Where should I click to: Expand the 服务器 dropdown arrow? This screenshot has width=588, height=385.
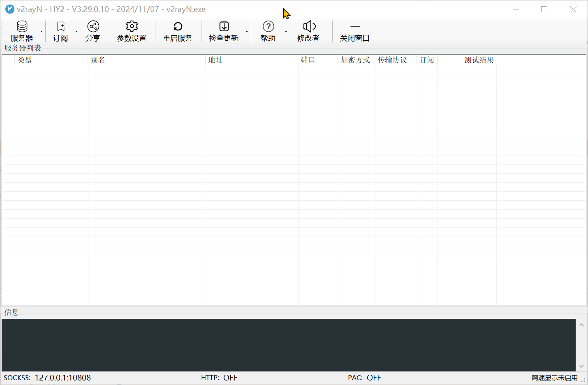point(41,32)
